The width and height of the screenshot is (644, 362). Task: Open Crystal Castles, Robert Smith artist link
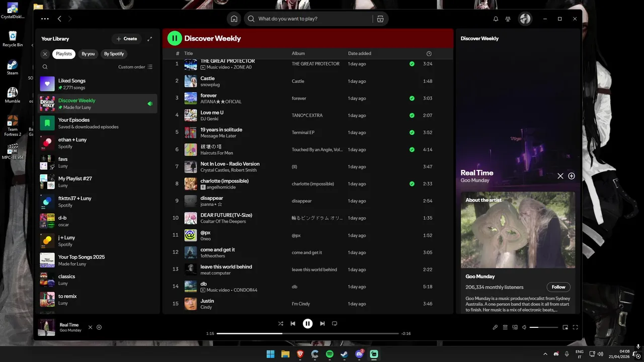pyautogui.click(x=228, y=170)
